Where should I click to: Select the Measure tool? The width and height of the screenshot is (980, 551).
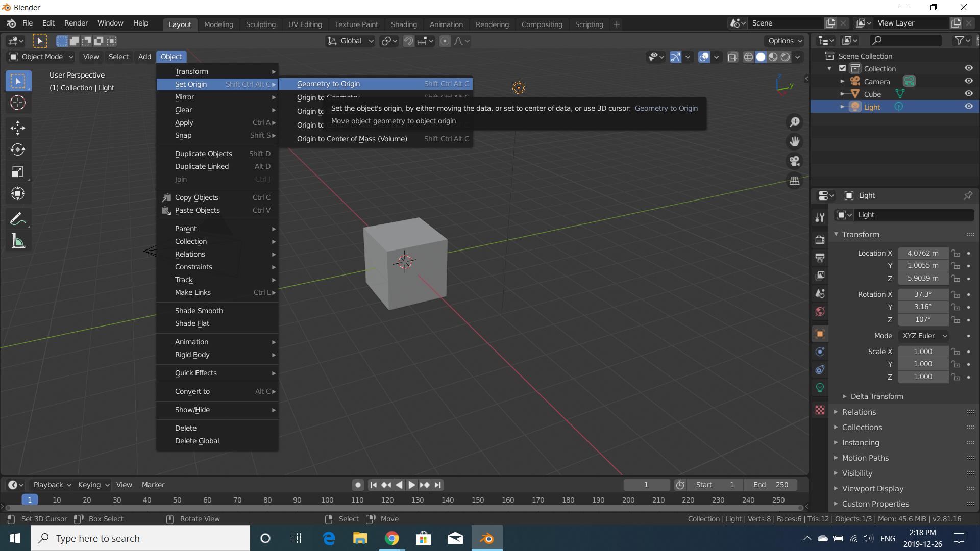(x=18, y=241)
